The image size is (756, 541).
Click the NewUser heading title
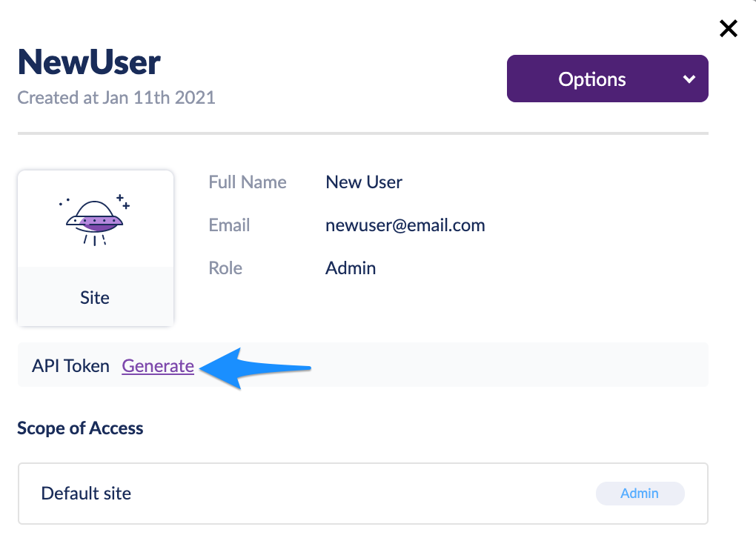click(89, 62)
